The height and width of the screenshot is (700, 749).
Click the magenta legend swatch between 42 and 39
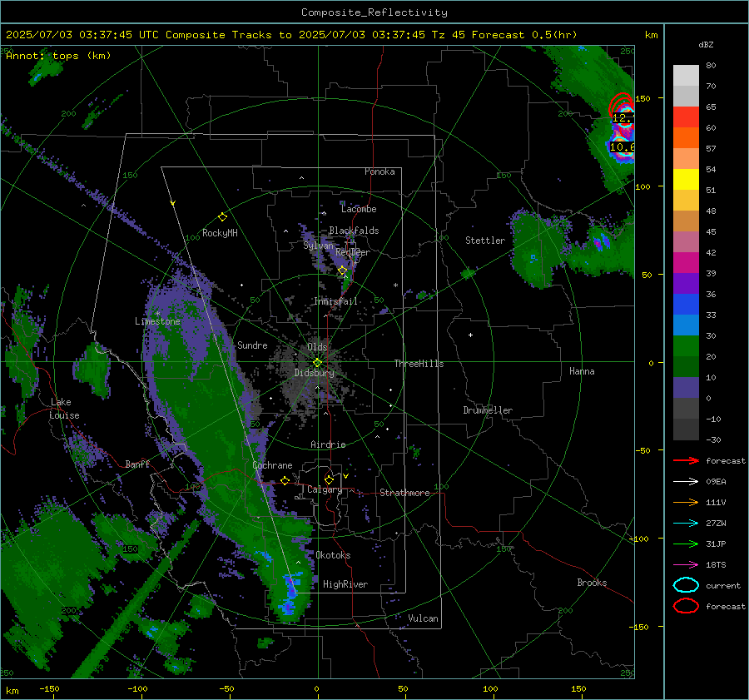coord(686,263)
